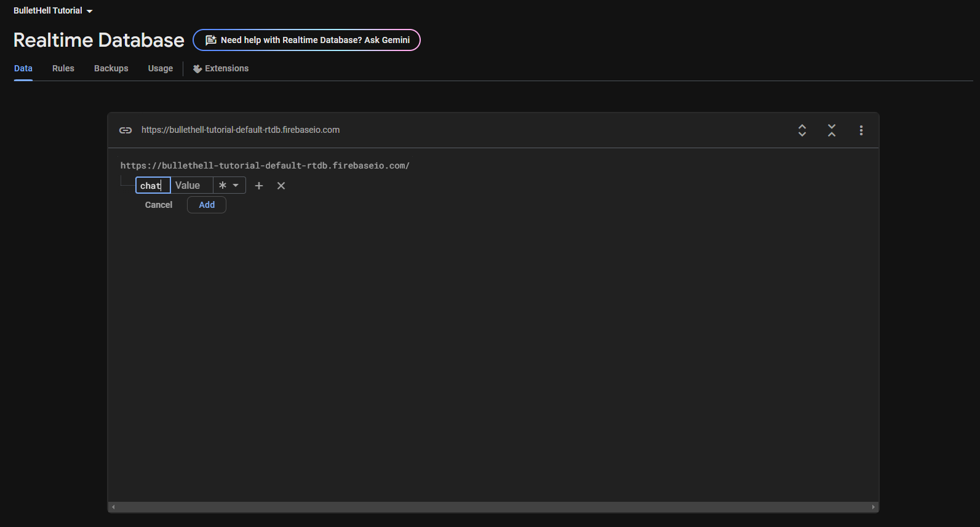
Task: Click Ask Gemini help button
Action: tap(306, 40)
